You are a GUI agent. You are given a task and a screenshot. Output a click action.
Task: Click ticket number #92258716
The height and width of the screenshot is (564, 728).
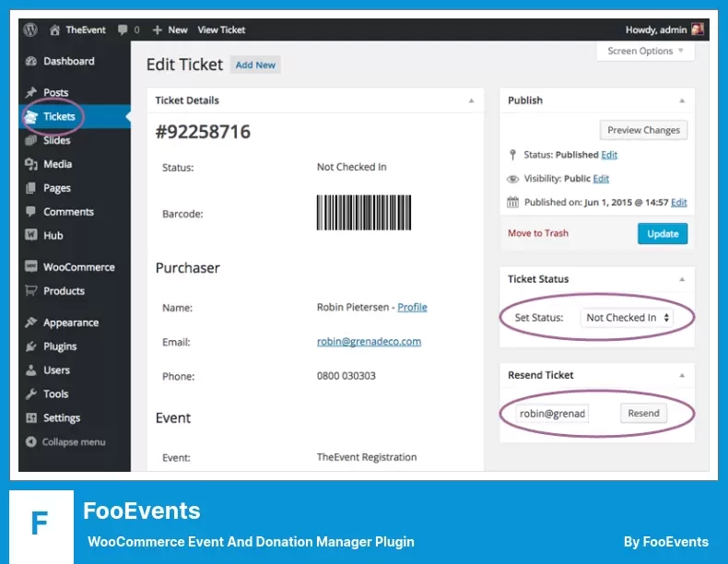(203, 132)
